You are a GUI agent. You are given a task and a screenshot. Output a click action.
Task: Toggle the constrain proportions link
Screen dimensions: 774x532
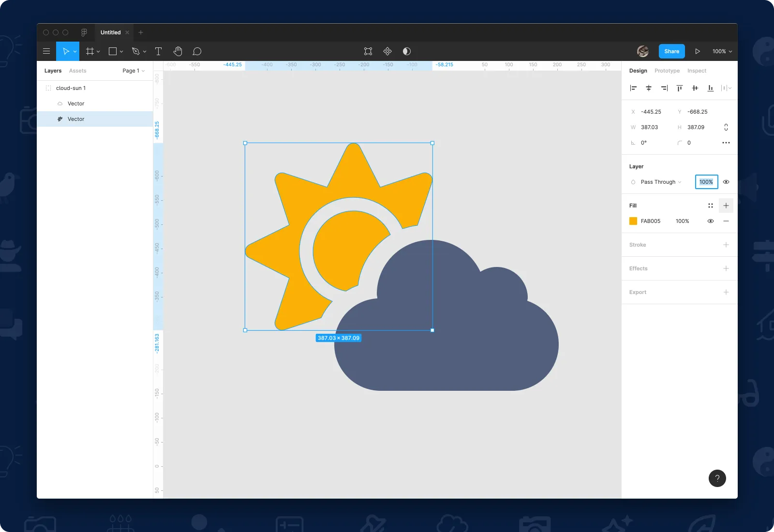pyautogui.click(x=726, y=127)
